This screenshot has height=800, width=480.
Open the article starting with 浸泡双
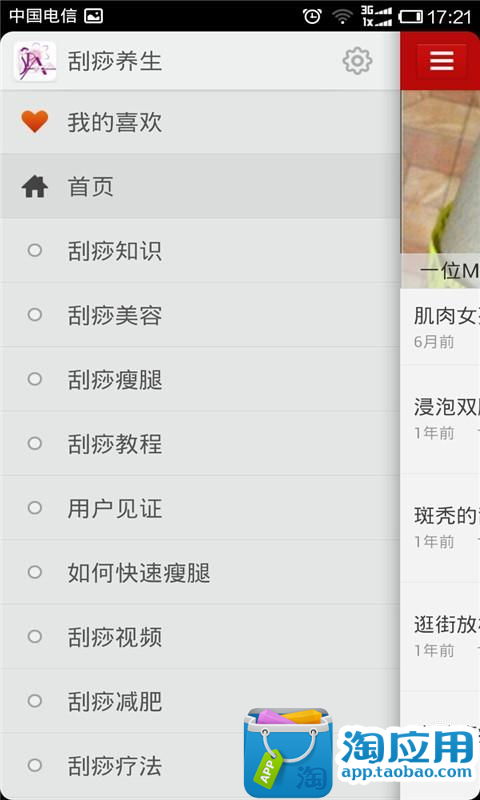click(440, 419)
